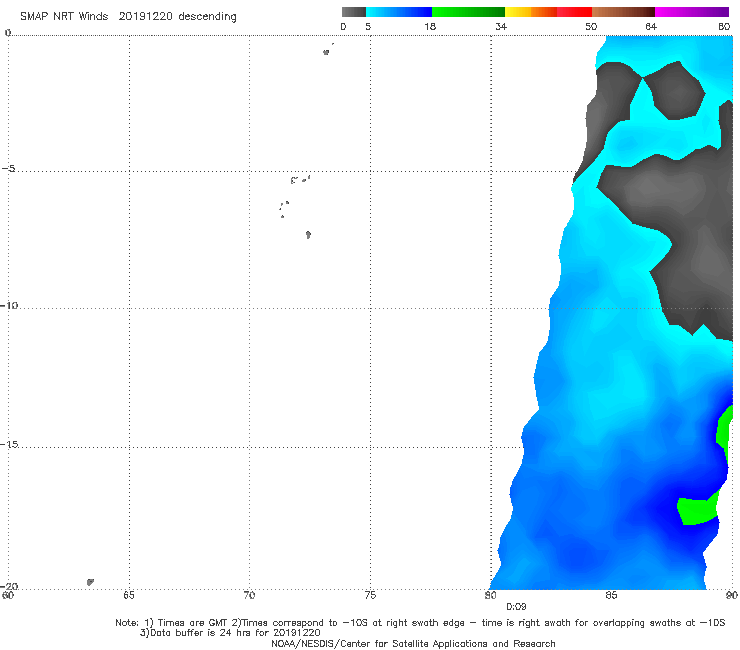Click the "18" label below the color bar
Screen dimensions: 740x650
click(430, 26)
